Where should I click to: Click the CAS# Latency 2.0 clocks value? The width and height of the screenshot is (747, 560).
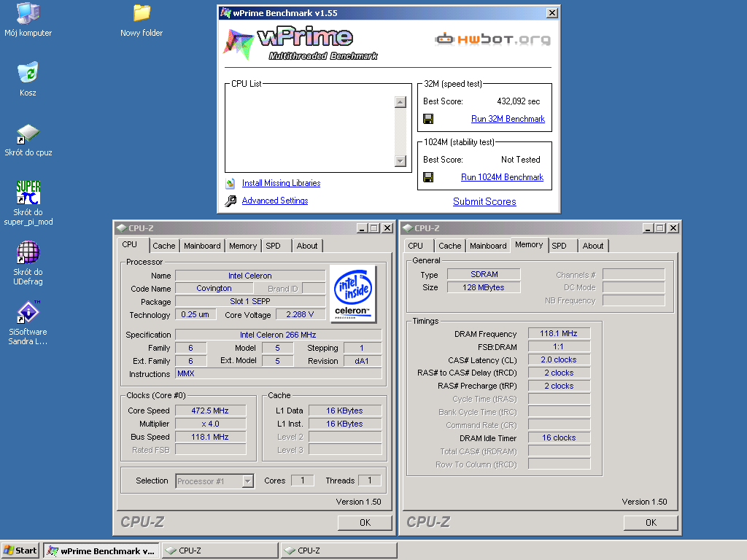pos(559,359)
